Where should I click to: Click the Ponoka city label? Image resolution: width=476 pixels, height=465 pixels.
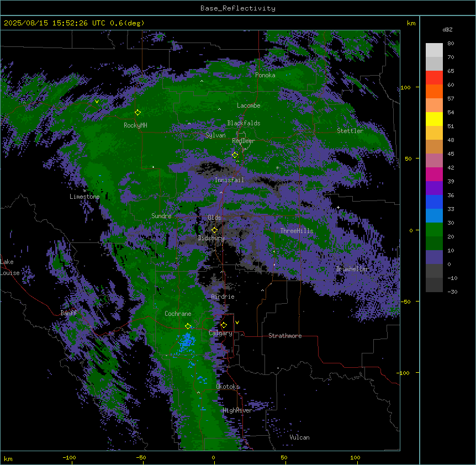point(265,75)
